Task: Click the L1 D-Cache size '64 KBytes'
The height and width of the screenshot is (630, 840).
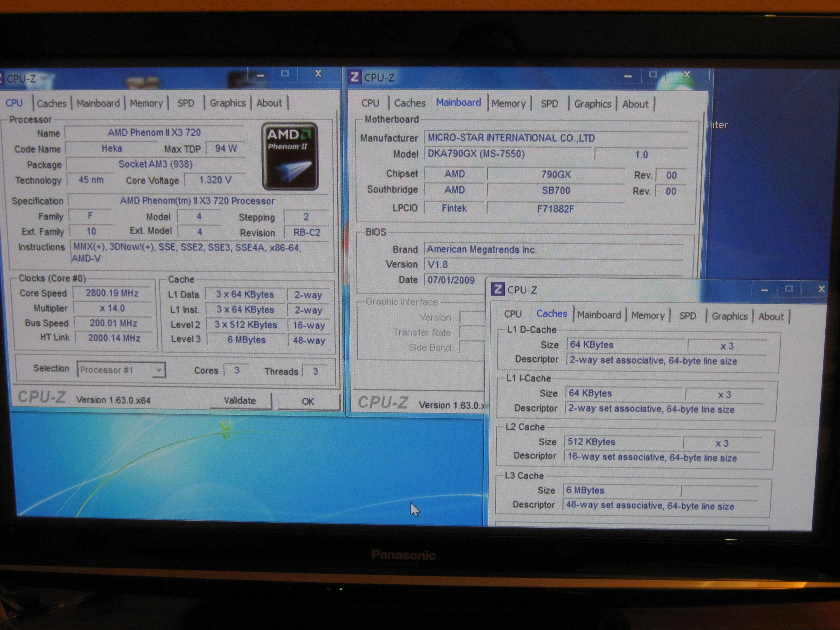Action: [626, 345]
